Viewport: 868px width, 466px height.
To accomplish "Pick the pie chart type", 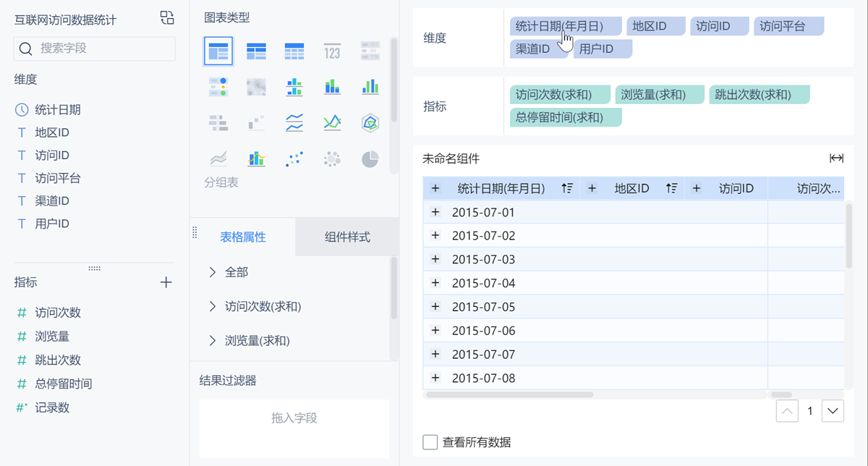I will 370,159.
